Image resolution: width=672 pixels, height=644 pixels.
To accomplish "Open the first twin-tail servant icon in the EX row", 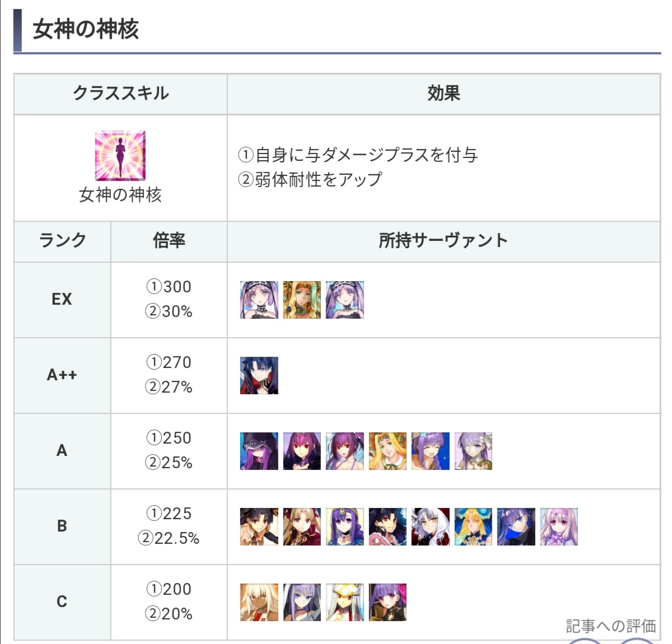I will click(259, 300).
